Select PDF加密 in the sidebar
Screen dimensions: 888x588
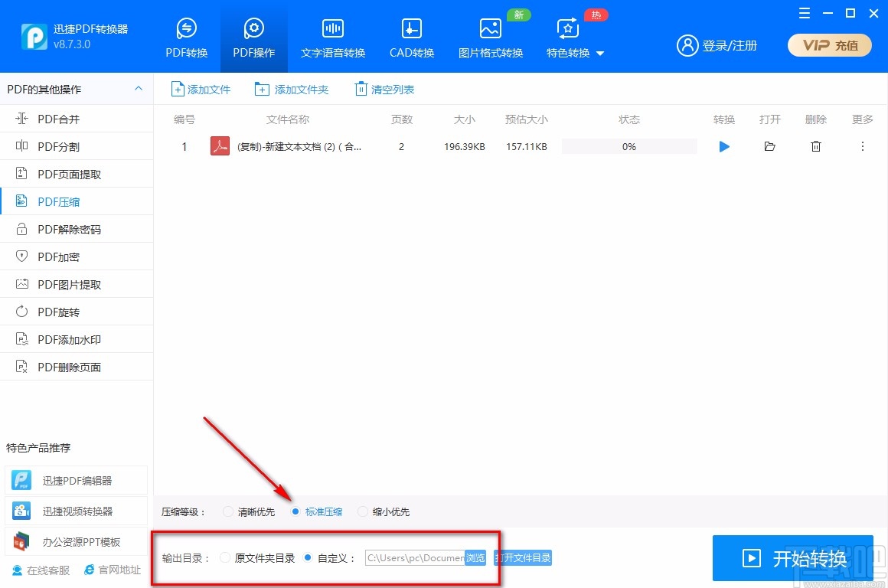(x=77, y=256)
